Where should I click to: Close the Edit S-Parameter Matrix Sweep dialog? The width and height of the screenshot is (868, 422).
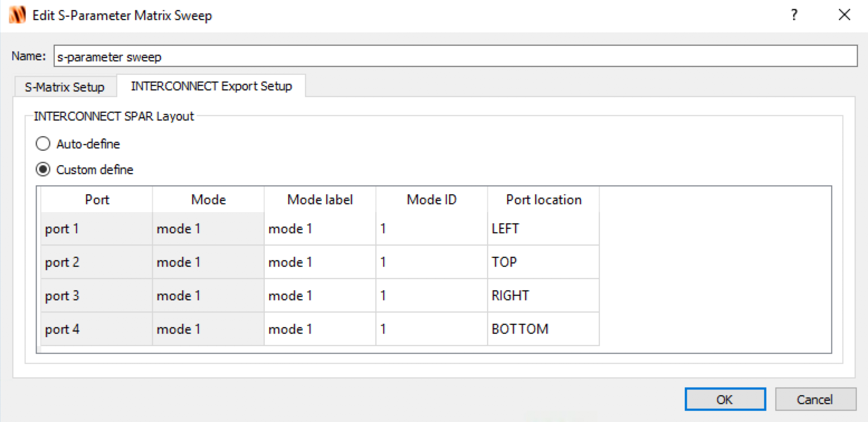(844, 15)
